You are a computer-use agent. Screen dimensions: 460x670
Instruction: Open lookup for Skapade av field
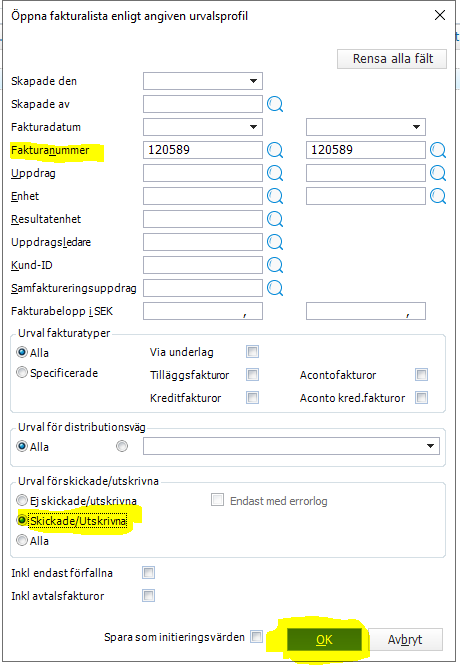point(275,104)
